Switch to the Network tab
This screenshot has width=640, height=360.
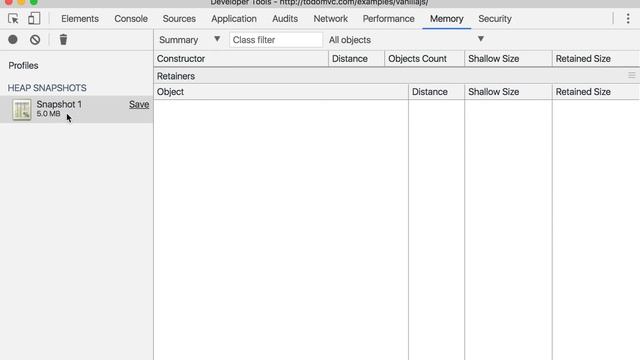[x=331, y=19]
